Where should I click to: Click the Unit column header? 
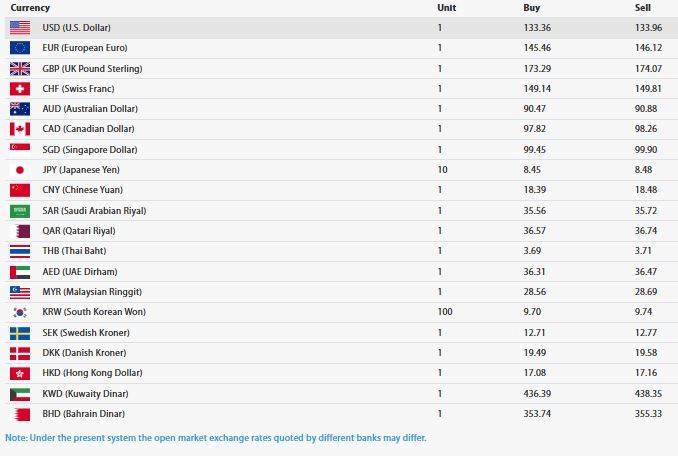pos(447,8)
